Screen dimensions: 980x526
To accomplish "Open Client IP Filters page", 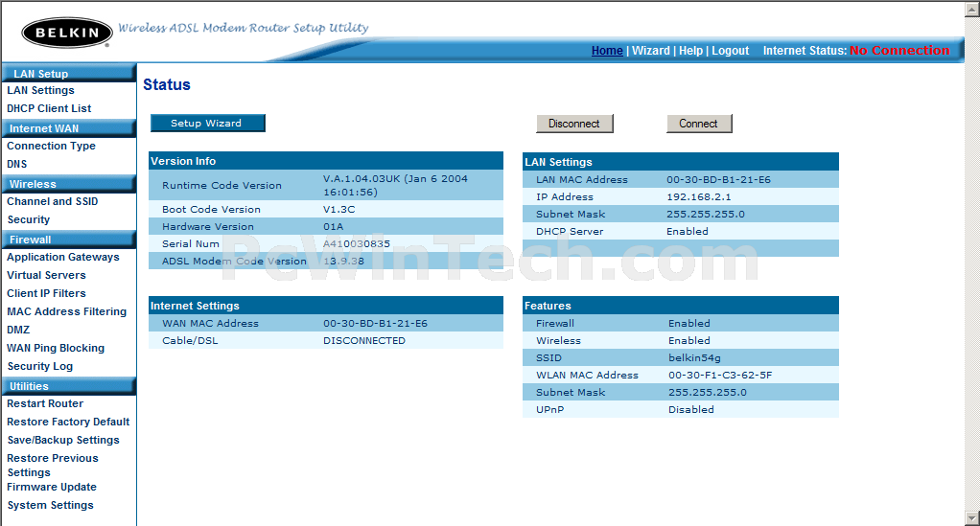I will pos(46,293).
